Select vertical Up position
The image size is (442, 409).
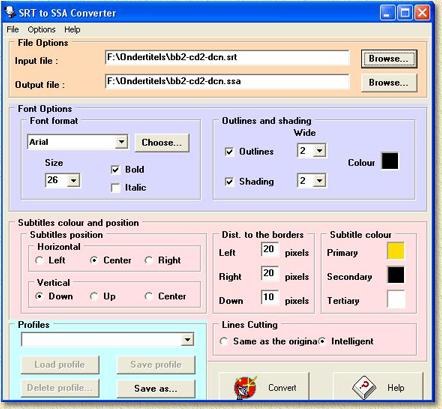(94, 296)
